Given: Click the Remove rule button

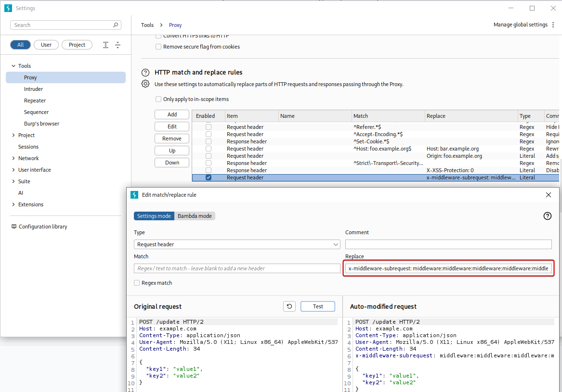Looking at the screenshot, I should 171,139.
